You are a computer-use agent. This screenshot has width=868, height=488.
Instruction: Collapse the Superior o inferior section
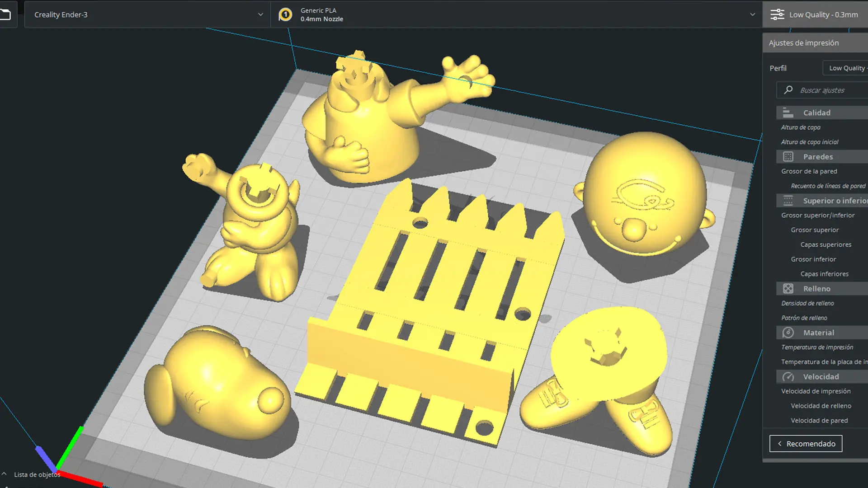click(x=822, y=201)
